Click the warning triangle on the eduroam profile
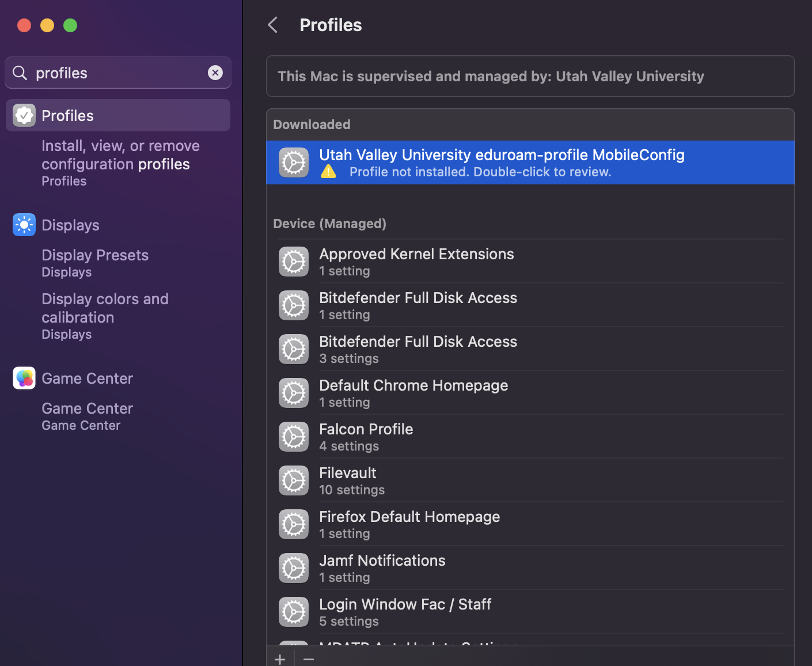The width and height of the screenshot is (812, 666). (x=328, y=171)
